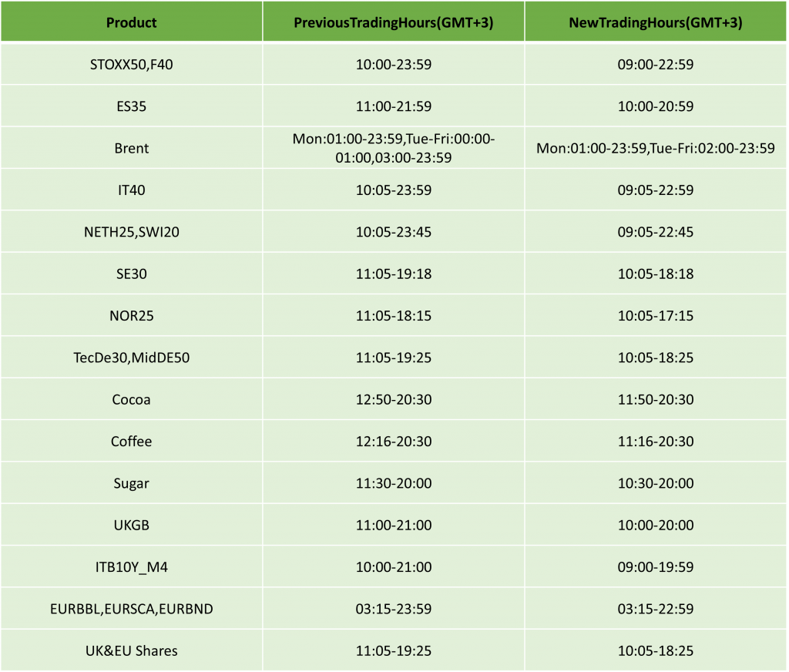Select the UKGB product cell

click(x=131, y=525)
